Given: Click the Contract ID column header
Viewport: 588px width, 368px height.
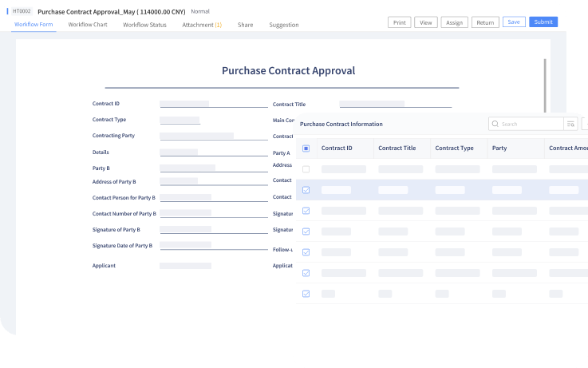Looking at the screenshot, I should click(337, 148).
